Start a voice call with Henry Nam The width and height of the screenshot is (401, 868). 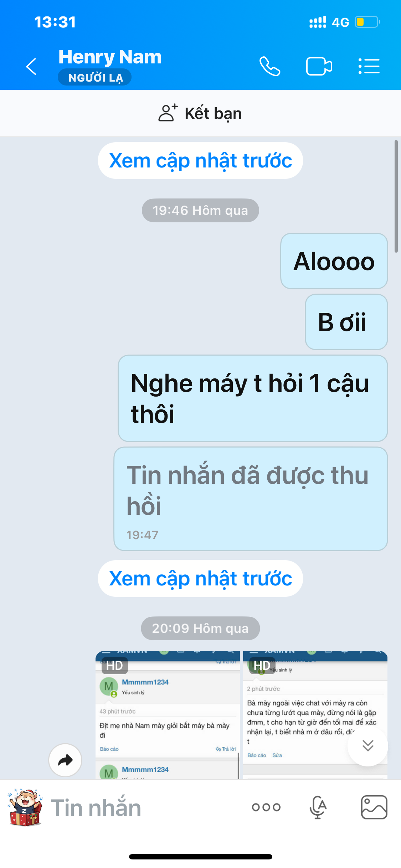pos(270,66)
